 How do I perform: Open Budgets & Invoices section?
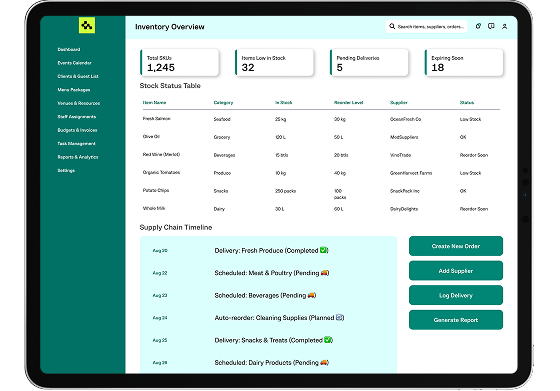pos(78,130)
